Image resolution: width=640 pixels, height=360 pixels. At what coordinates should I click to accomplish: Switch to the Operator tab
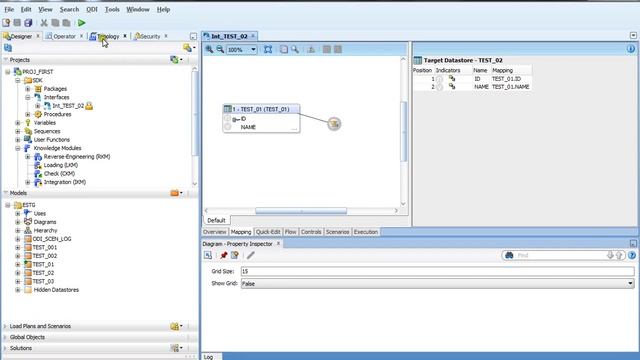[x=64, y=36]
